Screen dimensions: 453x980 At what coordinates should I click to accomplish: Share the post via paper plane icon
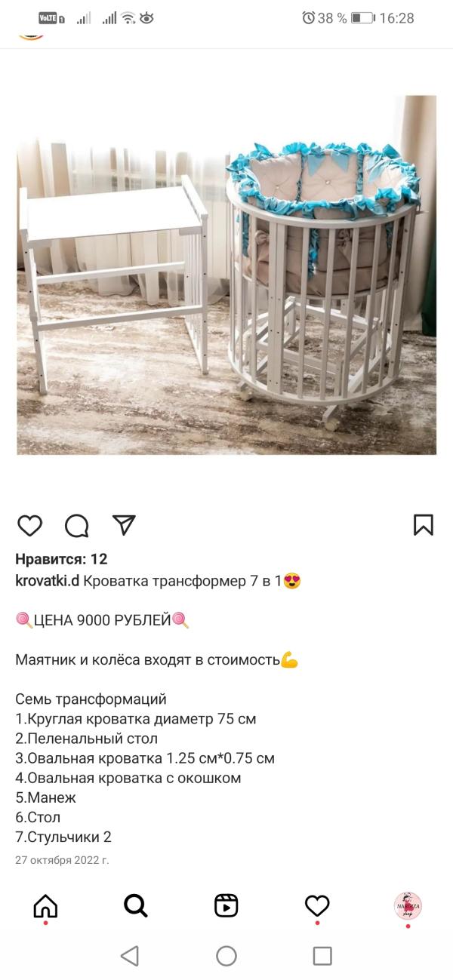click(x=123, y=525)
